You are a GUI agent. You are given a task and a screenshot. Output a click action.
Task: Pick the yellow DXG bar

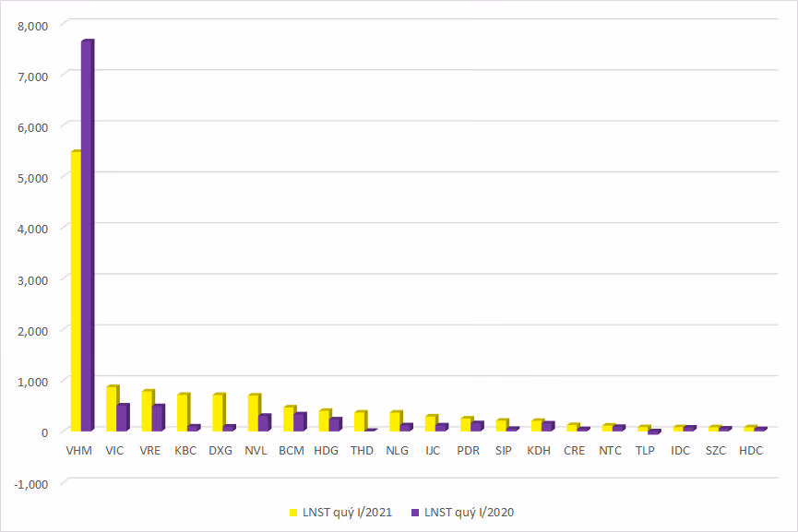218,412
